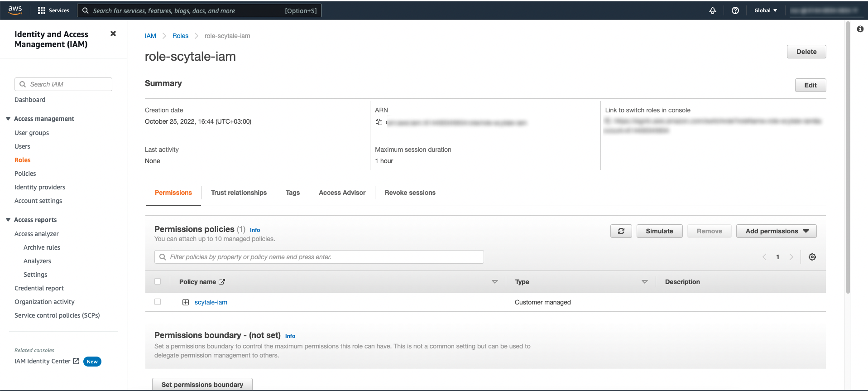
Task: Go to IAM breadcrumb link
Action: coord(150,36)
